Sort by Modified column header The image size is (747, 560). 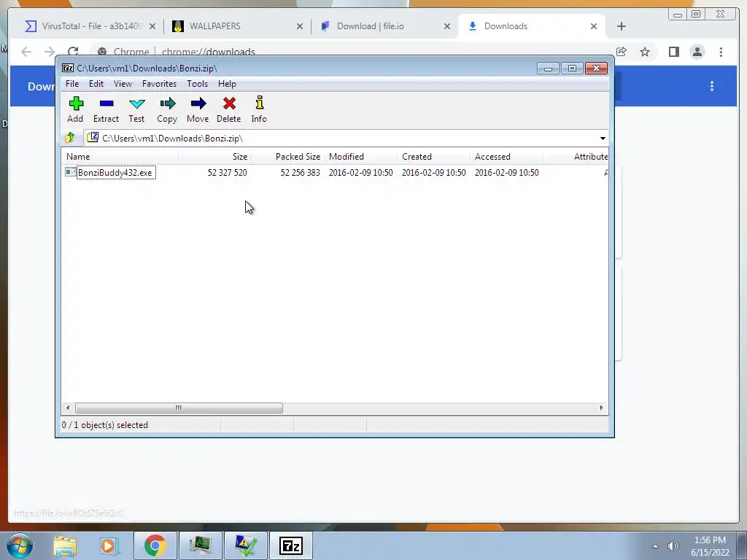[x=360, y=157]
